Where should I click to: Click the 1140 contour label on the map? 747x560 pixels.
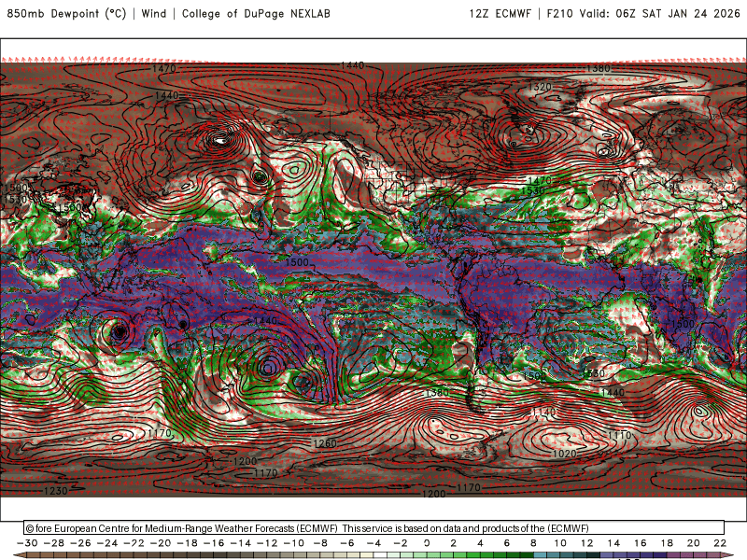pos(543,412)
